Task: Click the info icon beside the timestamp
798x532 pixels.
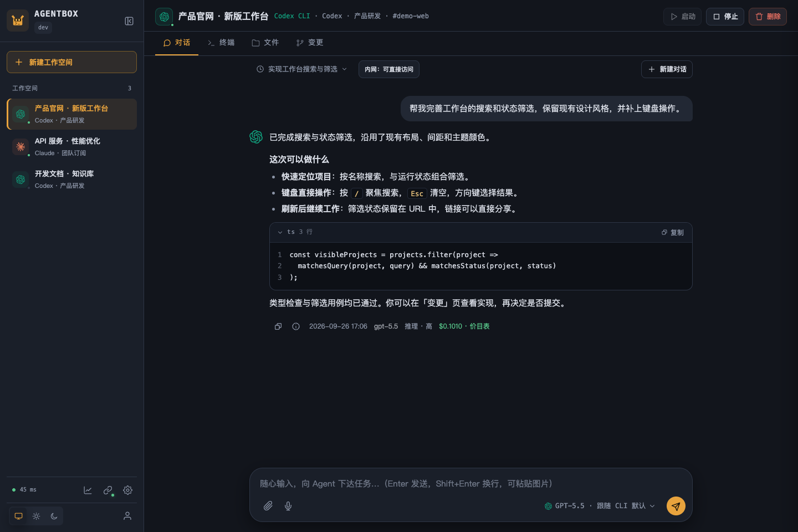Action: (x=296, y=326)
